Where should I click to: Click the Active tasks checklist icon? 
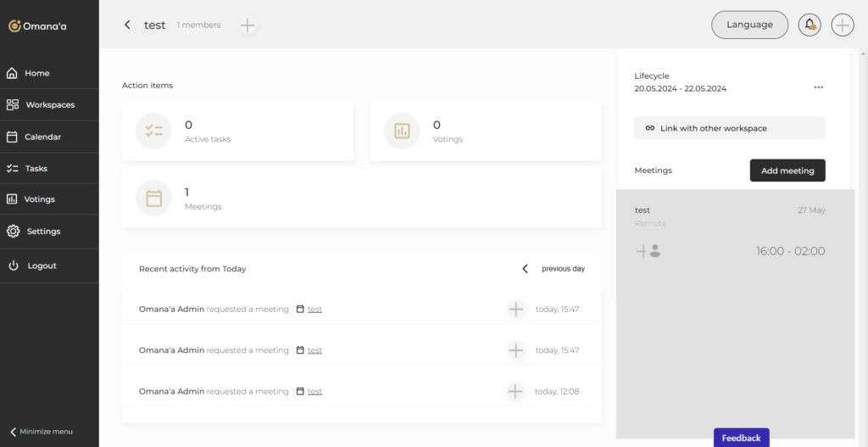[153, 131]
